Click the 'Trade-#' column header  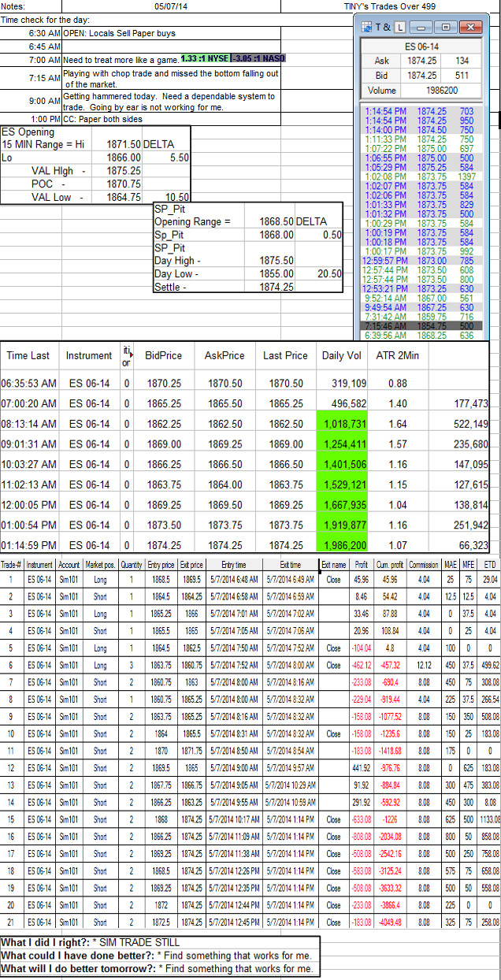coord(11,565)
